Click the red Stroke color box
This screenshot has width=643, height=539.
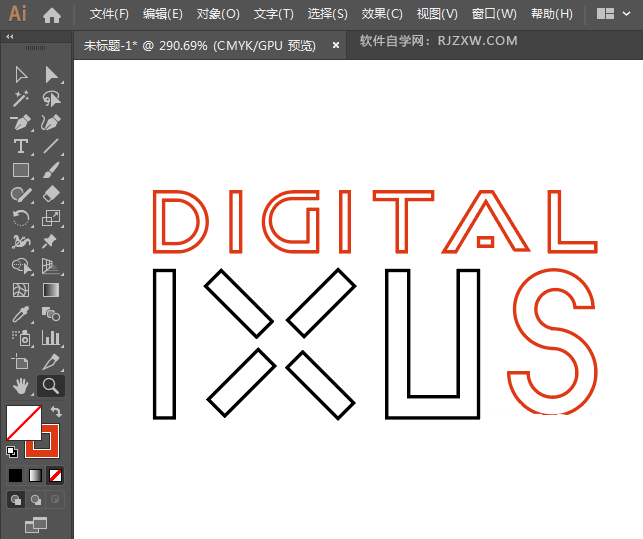[x=51, y=449]
